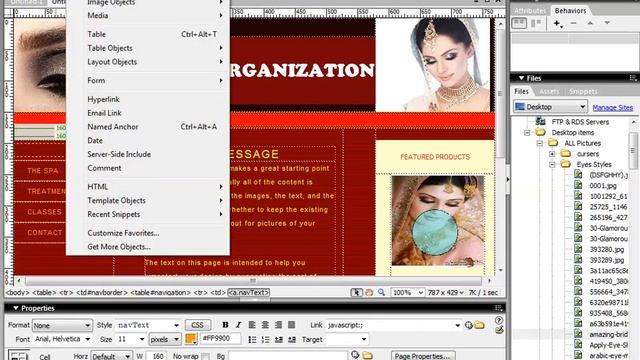This screenshot has height=360, width=640.
Task: Open the Layout Objects submenu
Action: pyautogui.click(x=147, y=62)
